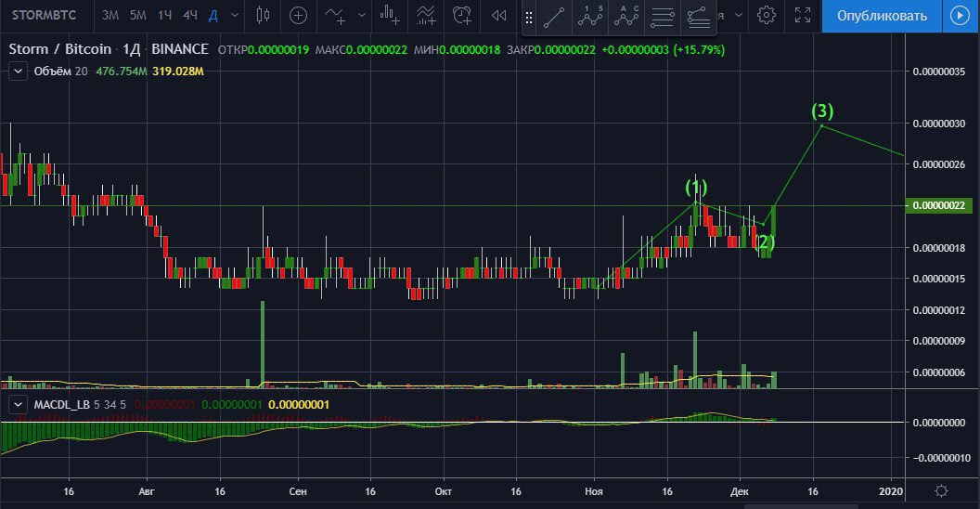
Task: Select the trend-based Fib extension tool
Action: coord(698,18)
